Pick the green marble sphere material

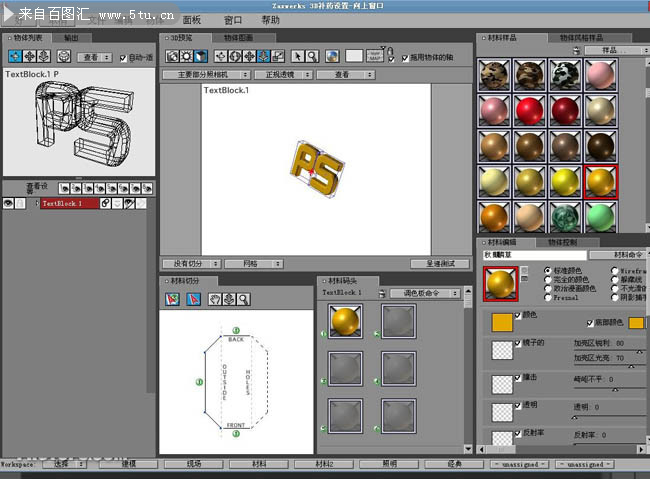click(x=567, y=218)
